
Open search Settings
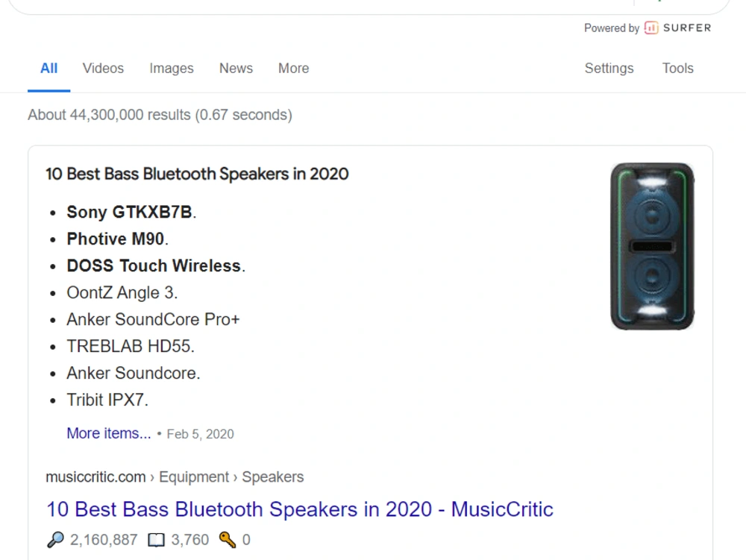(x=609, y=69)
